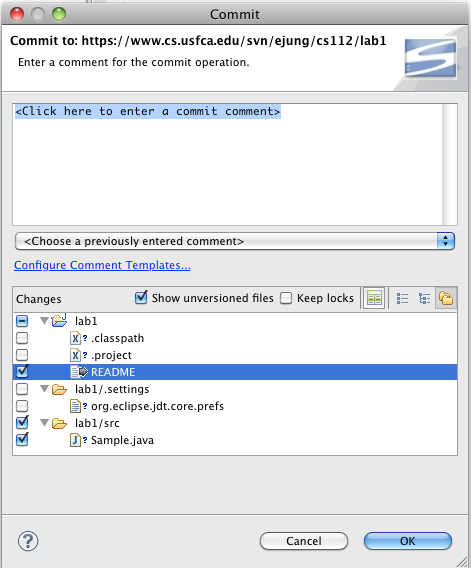This screenshot has width=471, height=568.
Task: Check the .project file checkbox
Action: (x=22, y=355)
